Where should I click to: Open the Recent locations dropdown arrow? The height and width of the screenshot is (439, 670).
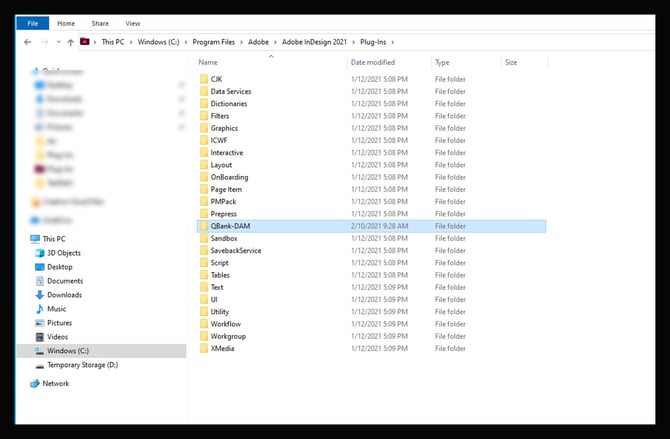click(57, 42)
